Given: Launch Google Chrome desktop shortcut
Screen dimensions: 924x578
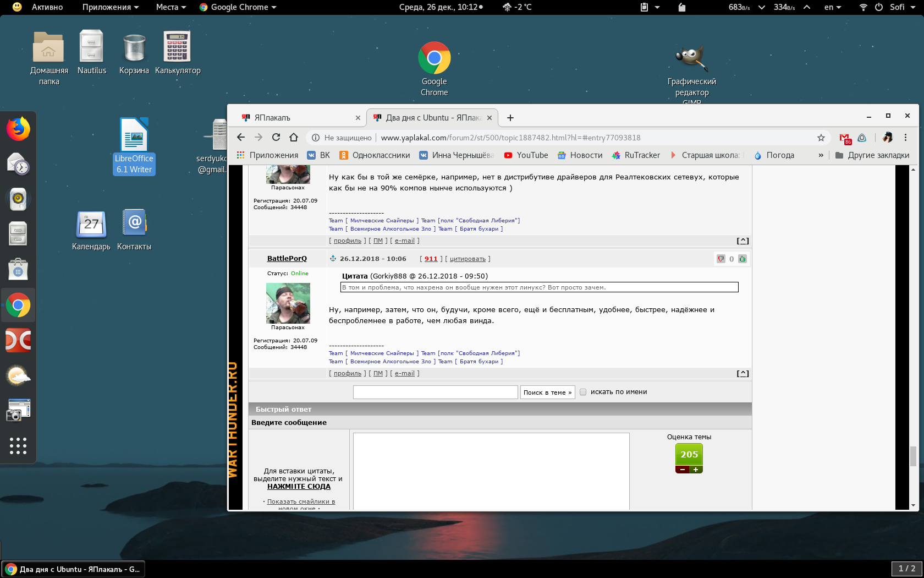Looking at the screenshot, I should (x=435, y=69).
